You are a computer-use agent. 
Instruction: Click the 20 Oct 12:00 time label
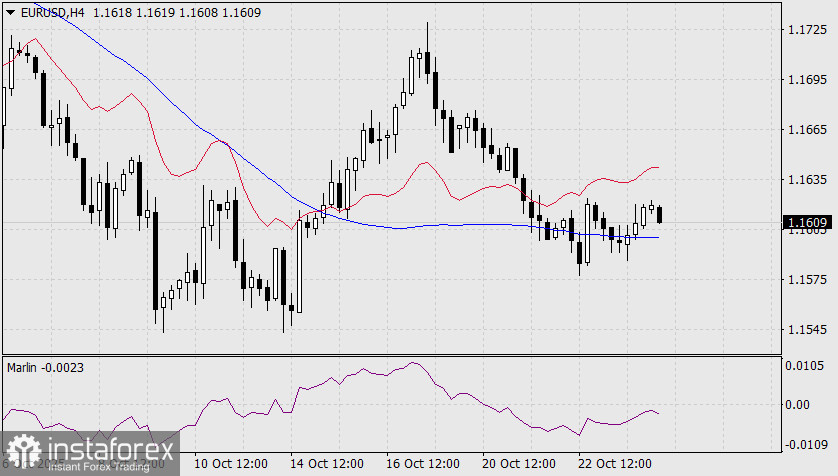[518, 463]
